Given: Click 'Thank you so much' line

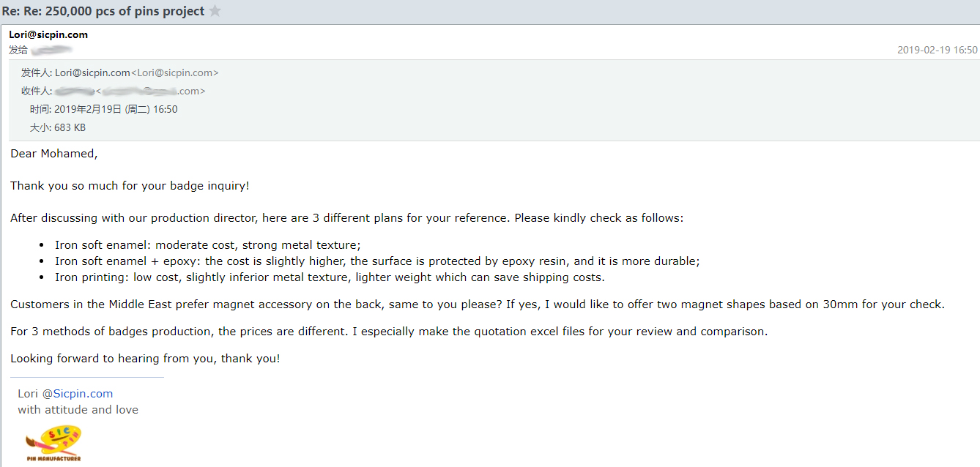Looking at the screenshot, I should (130, 186).
